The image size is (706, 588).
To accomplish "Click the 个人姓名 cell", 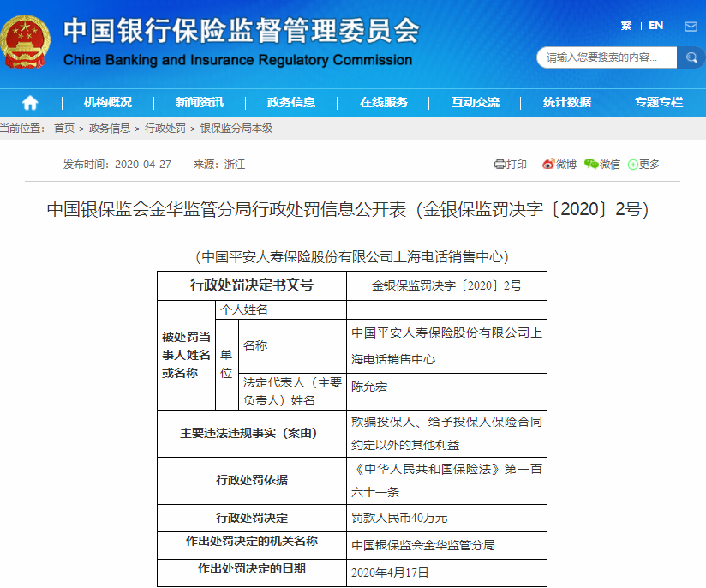I will pos(281,310).
